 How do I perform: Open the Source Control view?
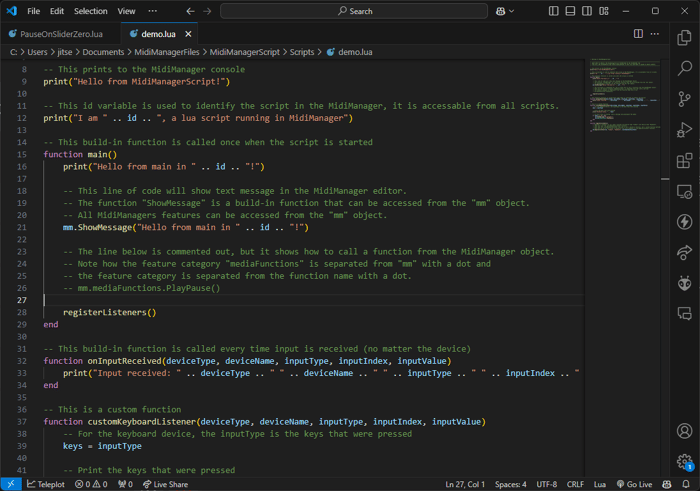[684, 99]
